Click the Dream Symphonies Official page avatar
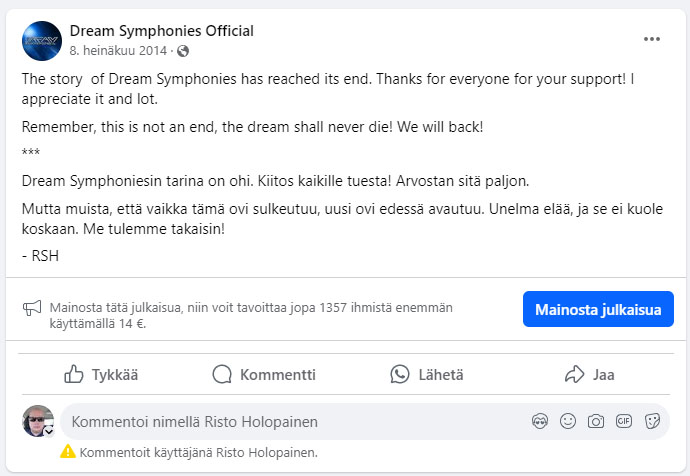690x476 pixels. pyautogui.click(x=40, y=39)
